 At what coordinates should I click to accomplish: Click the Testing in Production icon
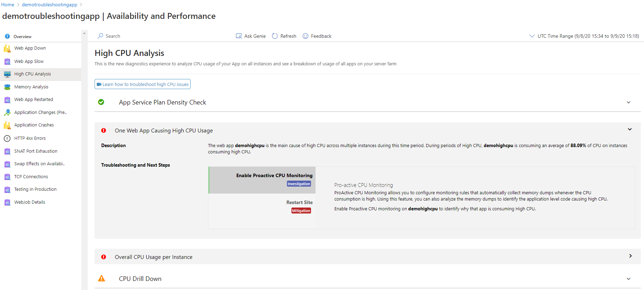coord(7,189)
